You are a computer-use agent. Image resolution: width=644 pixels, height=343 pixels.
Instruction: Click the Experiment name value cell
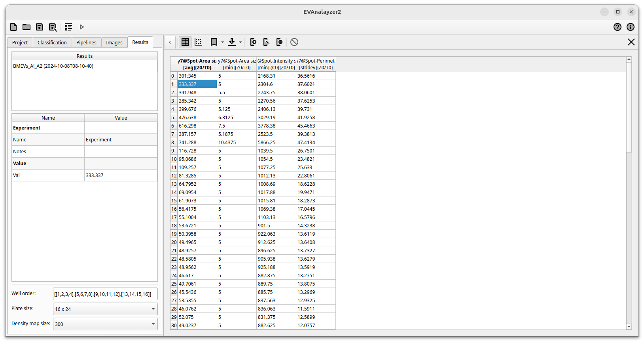(121, 140)
